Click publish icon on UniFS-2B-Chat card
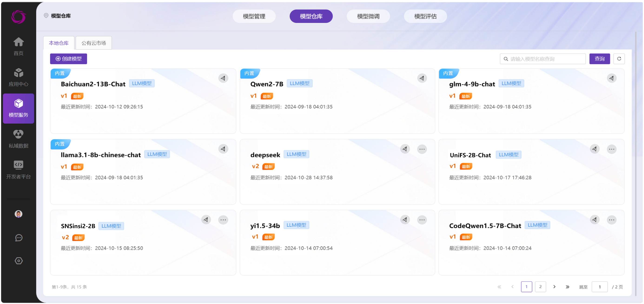 point(594,149)
